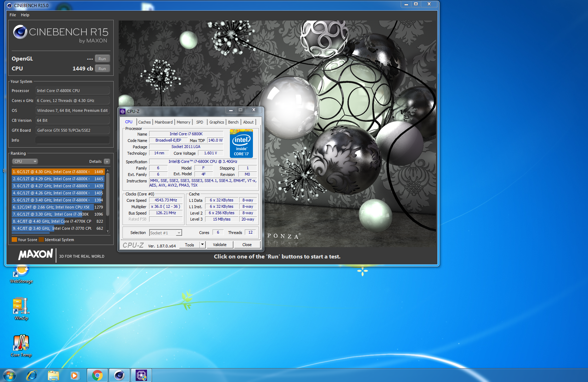Select ranking row 3 with score 1439
588x382 pixels.
58,186
